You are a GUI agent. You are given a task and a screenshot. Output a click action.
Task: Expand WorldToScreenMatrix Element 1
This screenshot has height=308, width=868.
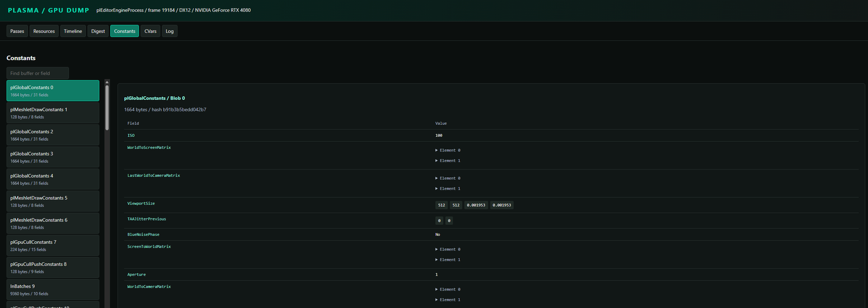[448, 161]
